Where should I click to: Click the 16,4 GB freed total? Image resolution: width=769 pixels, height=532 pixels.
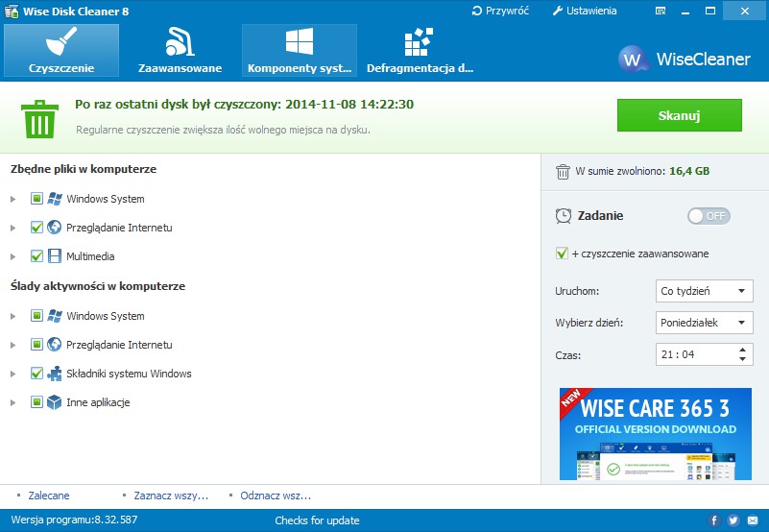pos(689,171)
